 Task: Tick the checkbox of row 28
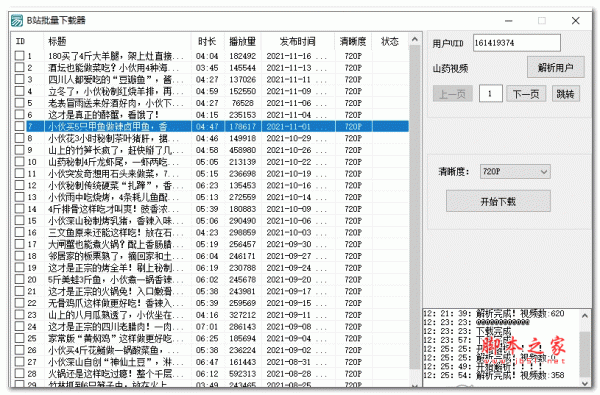[x=19, y=373]
